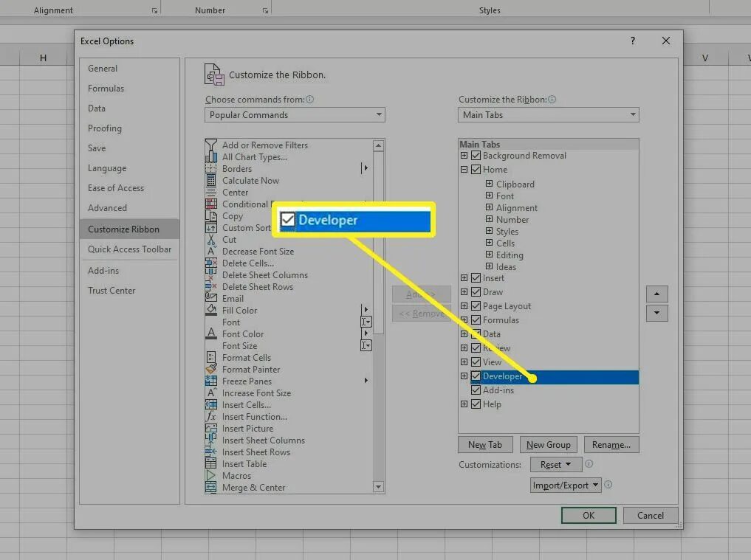This screenshot has width=751, height=560.
Task: Open the Reset customizations dropdown
Action: coord(555,465)
